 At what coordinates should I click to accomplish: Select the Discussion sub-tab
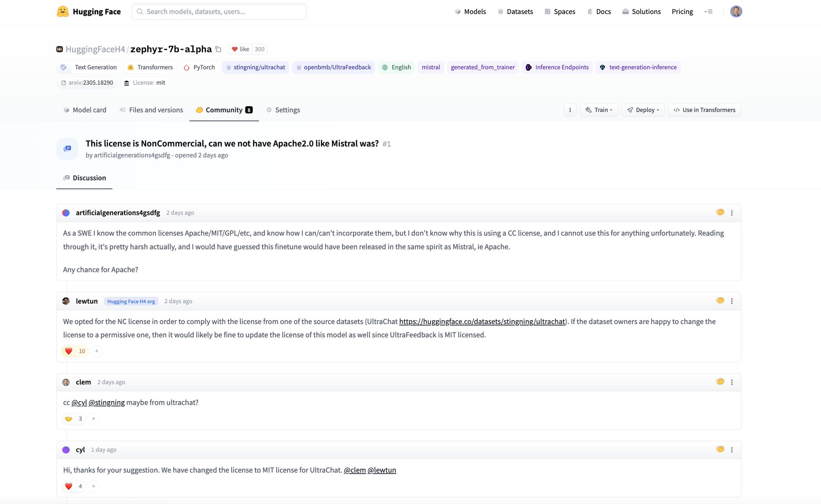click(85, 178)
